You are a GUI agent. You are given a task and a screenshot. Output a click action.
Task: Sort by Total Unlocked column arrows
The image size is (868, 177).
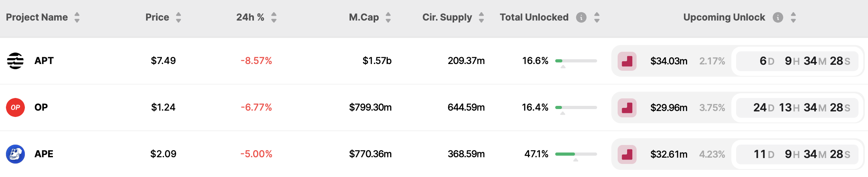click(597, 17)
